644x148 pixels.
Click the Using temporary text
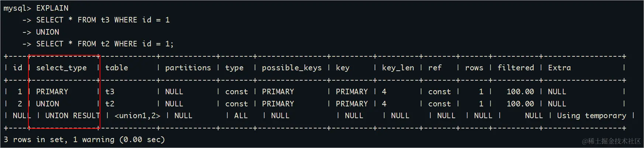(x=591, y=116)
